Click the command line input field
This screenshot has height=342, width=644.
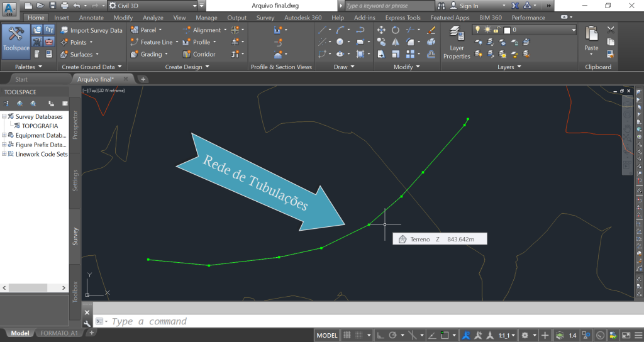coord(314,321)
